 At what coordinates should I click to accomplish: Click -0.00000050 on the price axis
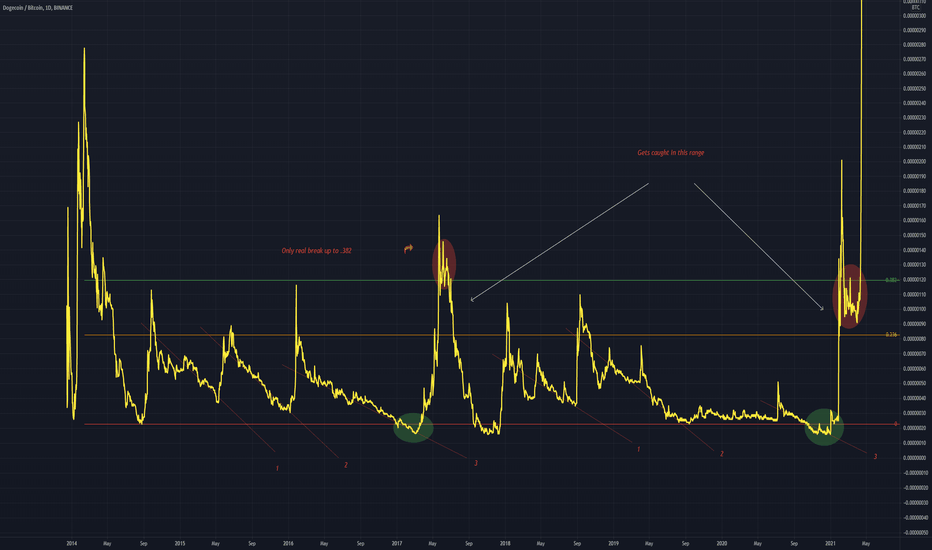(x=914, y=532)
